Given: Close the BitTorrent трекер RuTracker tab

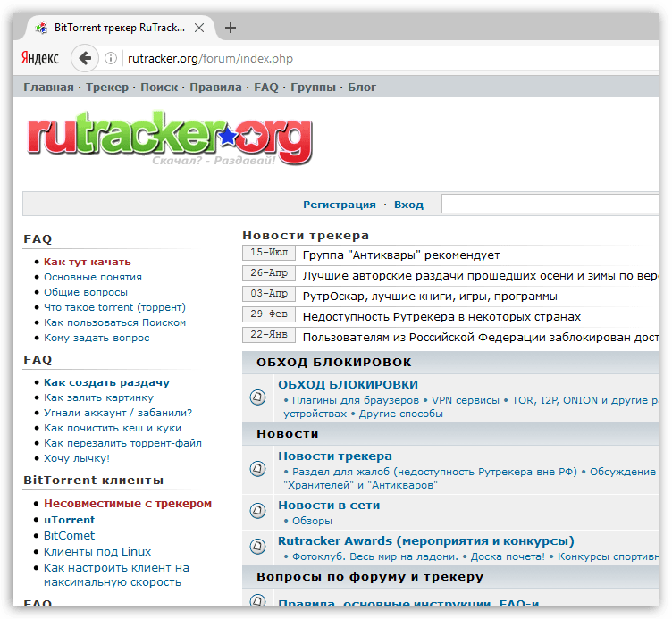Looking at the screenshot, I should coord(199,28).
